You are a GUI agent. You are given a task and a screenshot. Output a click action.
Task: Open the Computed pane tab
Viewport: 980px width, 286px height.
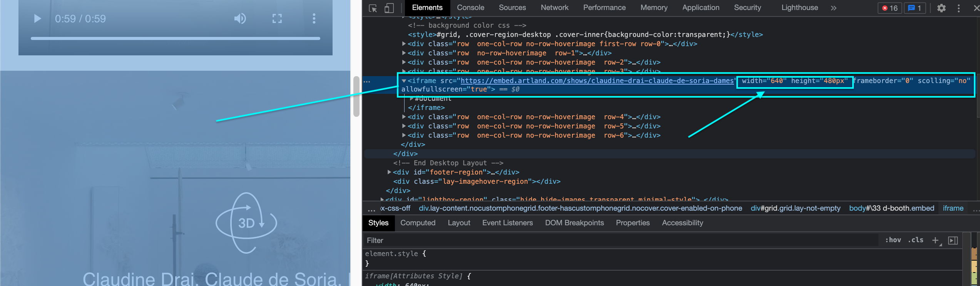[x=418, y=223]
